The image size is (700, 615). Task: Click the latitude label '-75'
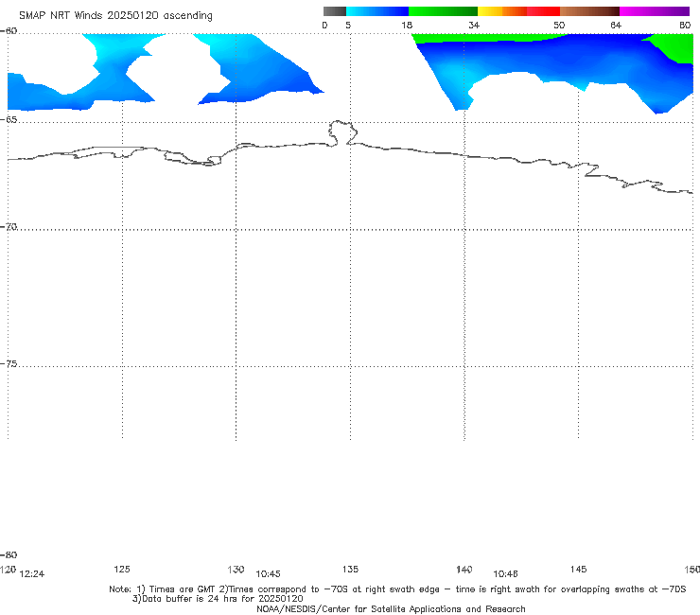click(x=9, y=364)
